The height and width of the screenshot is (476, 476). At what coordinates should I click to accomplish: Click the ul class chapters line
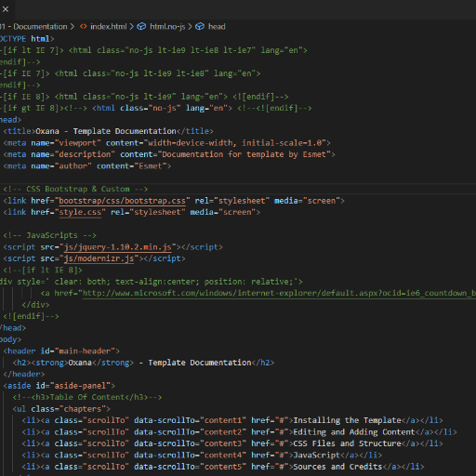coord(61,409)
